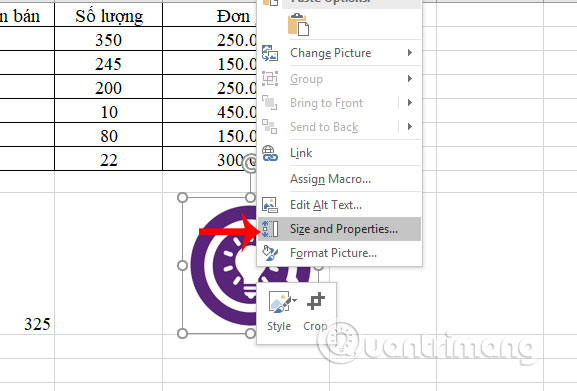Click the Paste option clipboard icon
Image resolution: width=577 pixels, height=391 pixels.
pos(298,24)
